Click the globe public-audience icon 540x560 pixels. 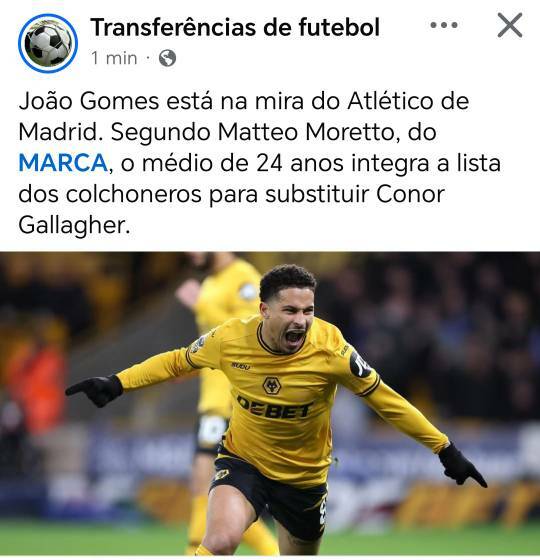click(x=167, y=58)
